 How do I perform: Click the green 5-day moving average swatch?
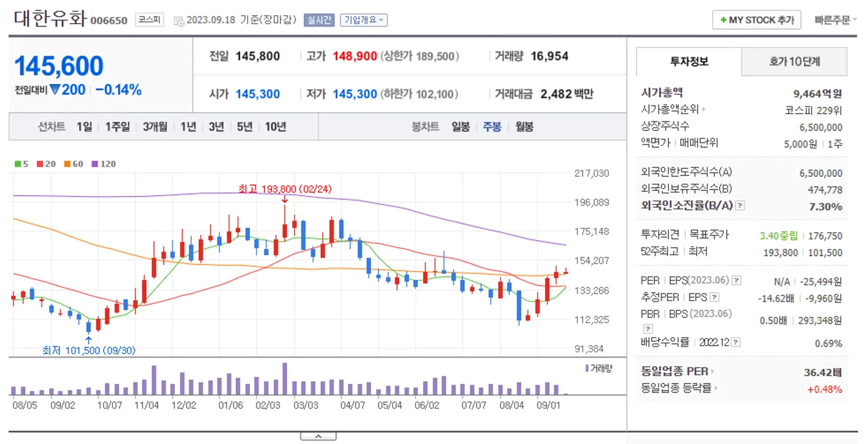click(x=18, y=164)
